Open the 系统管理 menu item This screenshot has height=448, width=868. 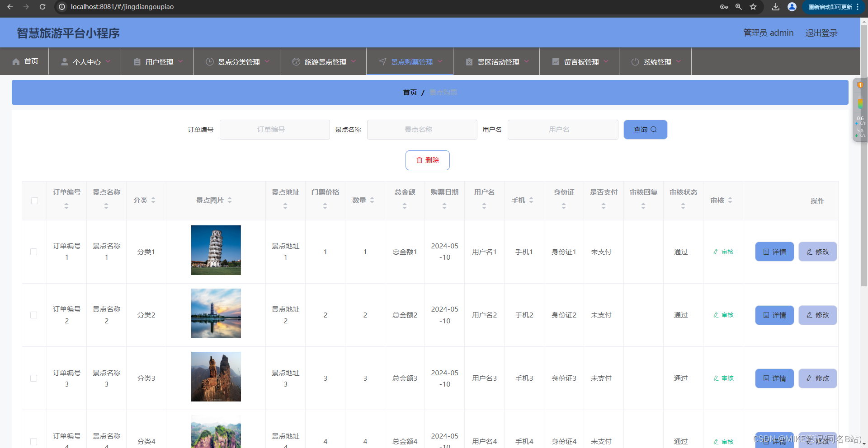[x=655, y=61]
